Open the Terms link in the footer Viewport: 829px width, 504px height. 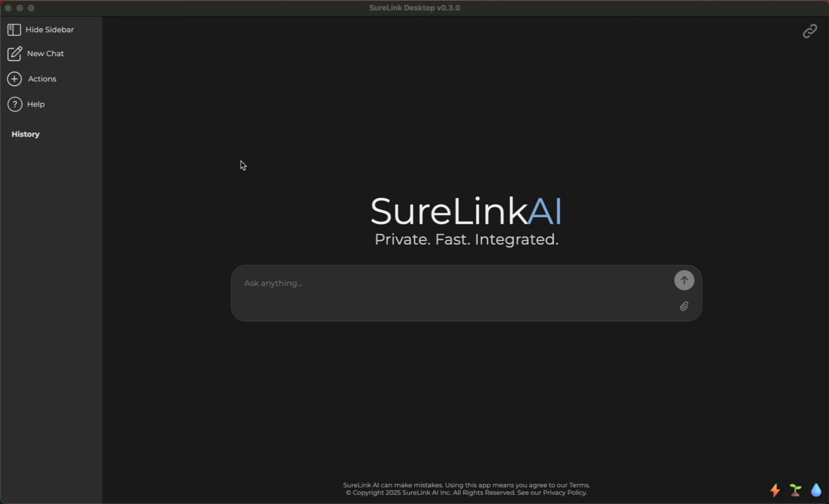click(x=579, y=485)
